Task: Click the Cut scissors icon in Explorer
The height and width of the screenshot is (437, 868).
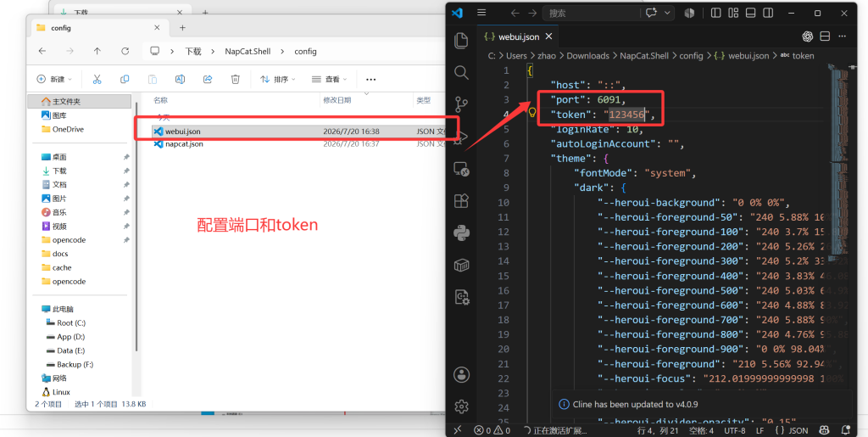Action: pyautogui.click(x=97, y=79)
